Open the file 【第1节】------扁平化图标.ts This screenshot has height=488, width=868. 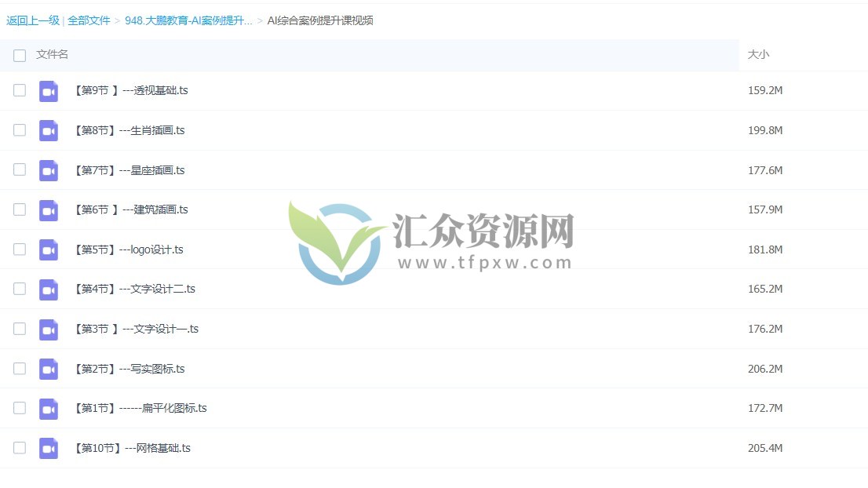coord(141,408)
